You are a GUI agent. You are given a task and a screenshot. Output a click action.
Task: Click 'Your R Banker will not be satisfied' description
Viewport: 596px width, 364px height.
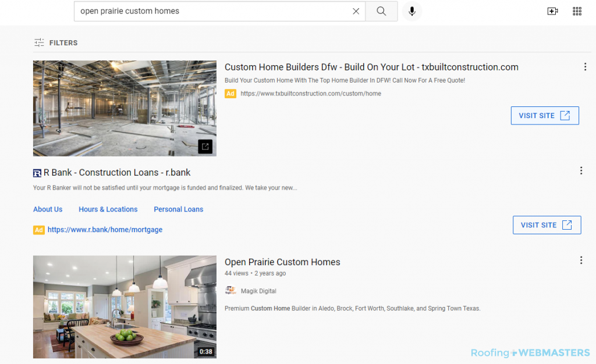click(x=165, y=188)
